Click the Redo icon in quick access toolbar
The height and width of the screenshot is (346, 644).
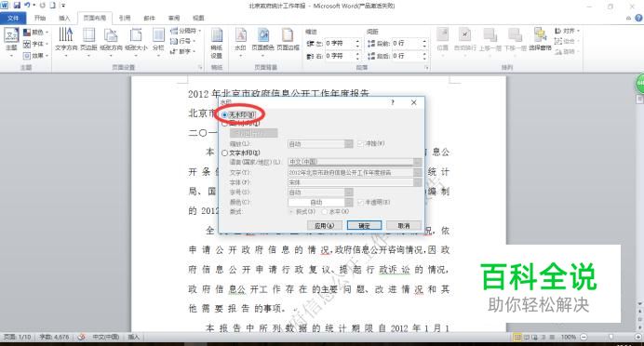tap(42, 6)
